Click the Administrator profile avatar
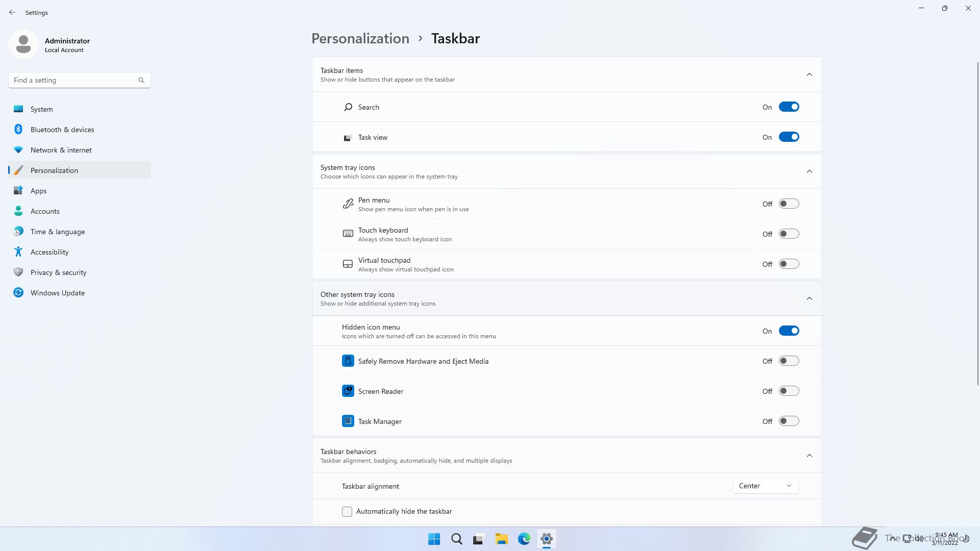The height and width of the screenshot is (551, 980). [23, 44]
